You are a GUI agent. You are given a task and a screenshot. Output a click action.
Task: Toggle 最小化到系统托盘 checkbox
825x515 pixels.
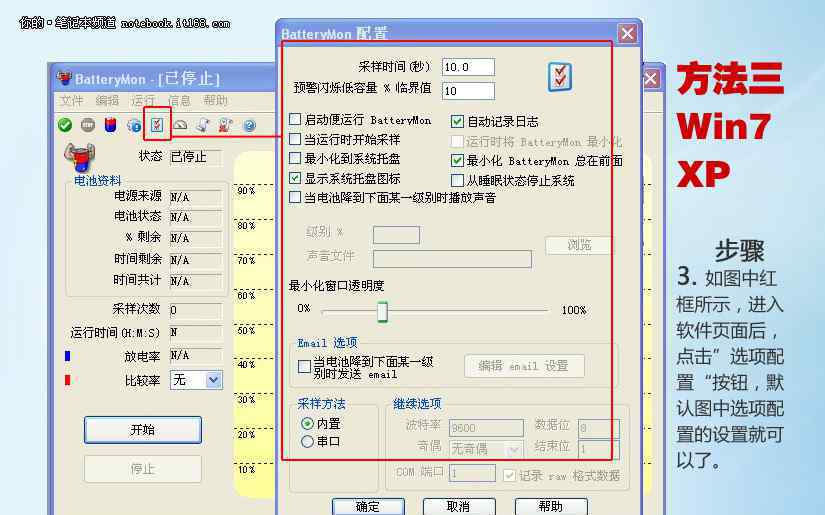295,158
